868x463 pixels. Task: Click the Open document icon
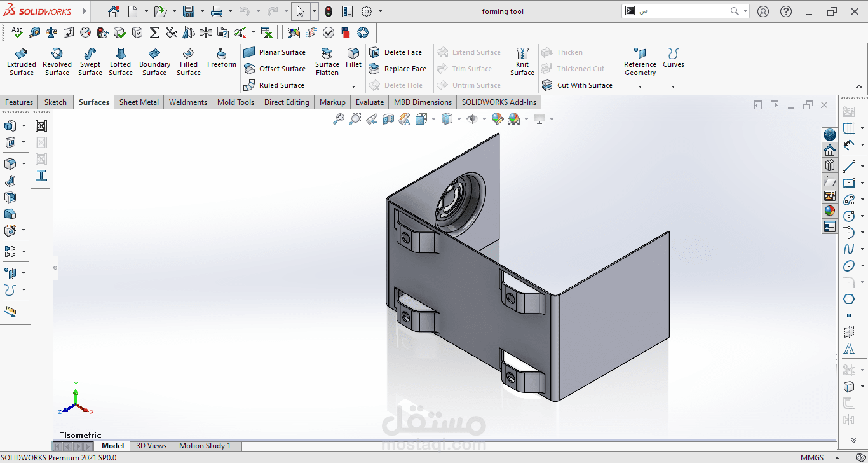point(160,11)
